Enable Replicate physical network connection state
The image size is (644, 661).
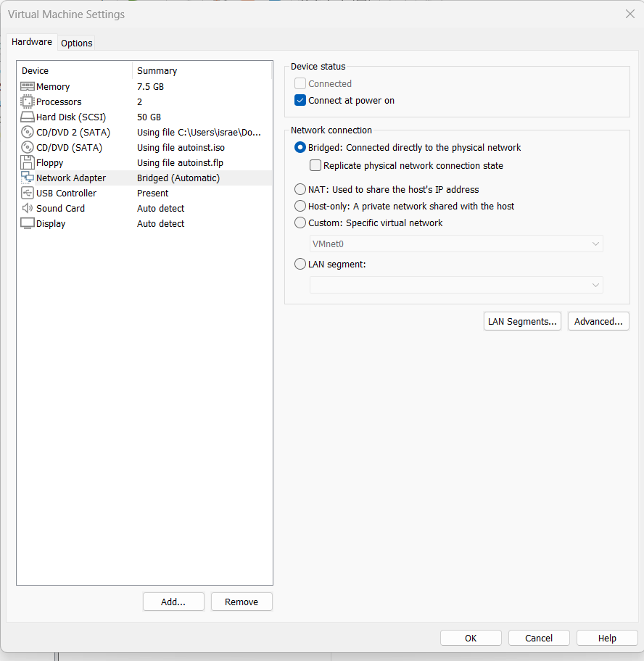tap(315, 166)
